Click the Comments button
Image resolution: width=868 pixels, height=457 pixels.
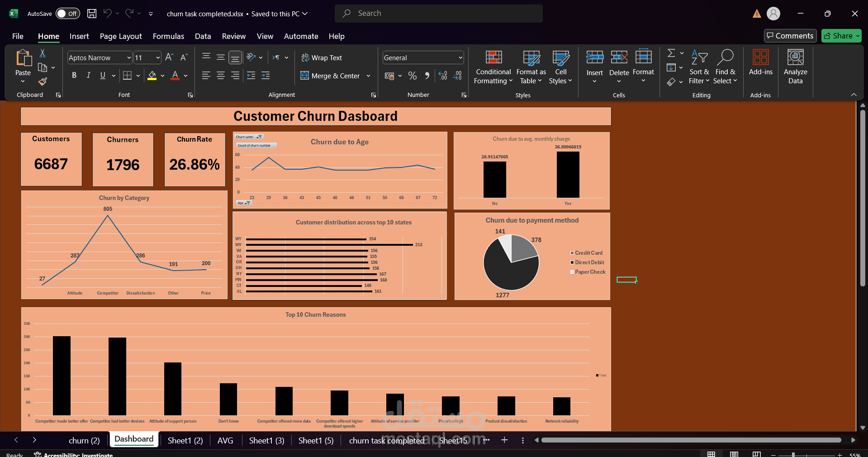click(x=790, y=36)
